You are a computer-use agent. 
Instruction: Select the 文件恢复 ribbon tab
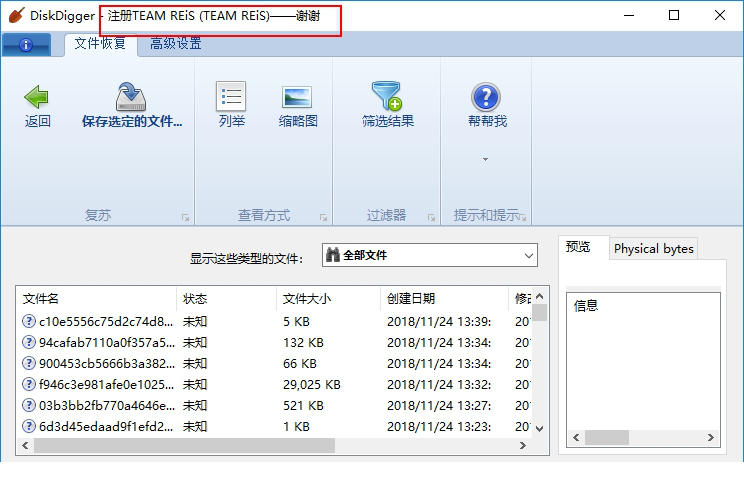point(101,44)
